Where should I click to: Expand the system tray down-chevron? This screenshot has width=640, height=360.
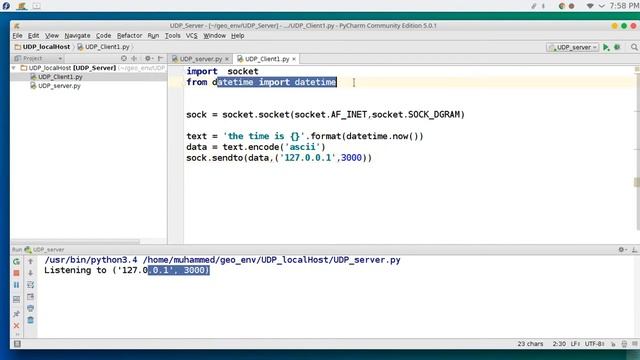pyautogui.click(x=602, y=6)
